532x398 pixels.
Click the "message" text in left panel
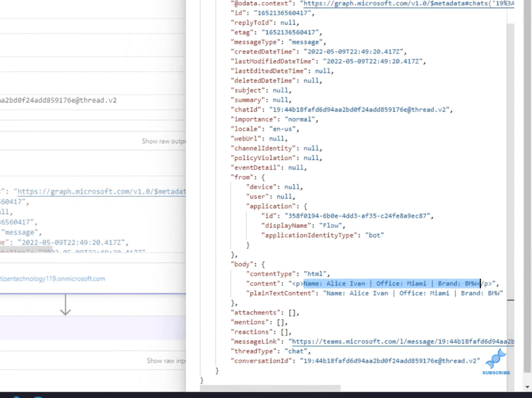coord(21,232)
